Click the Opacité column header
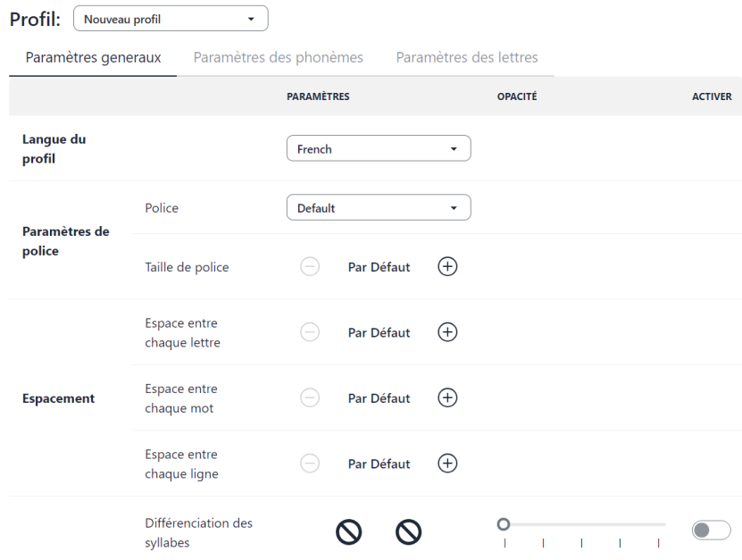The height and width of the screenshot is (560, 742). (516, 96)
